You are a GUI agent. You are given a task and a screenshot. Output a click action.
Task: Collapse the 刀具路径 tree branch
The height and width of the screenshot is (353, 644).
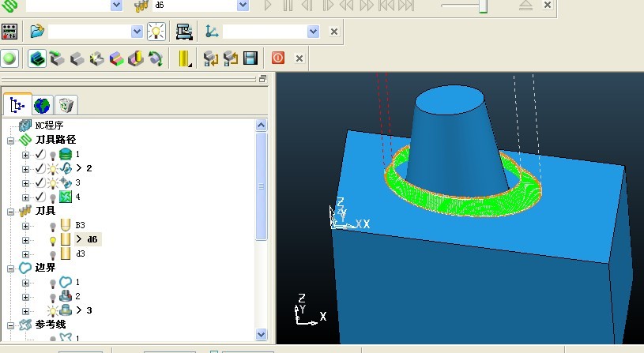click(11, 141)
